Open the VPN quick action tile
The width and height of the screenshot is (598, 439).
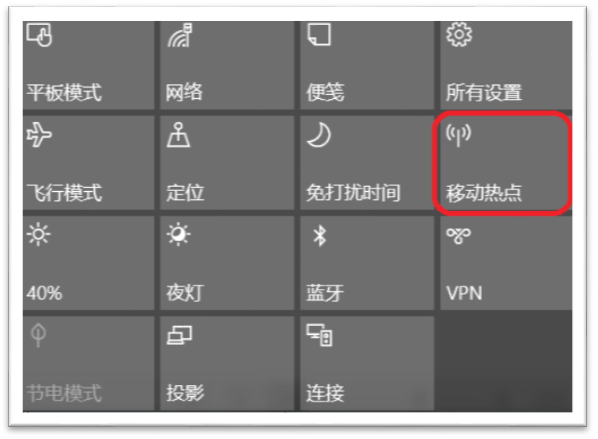point(506,263)
